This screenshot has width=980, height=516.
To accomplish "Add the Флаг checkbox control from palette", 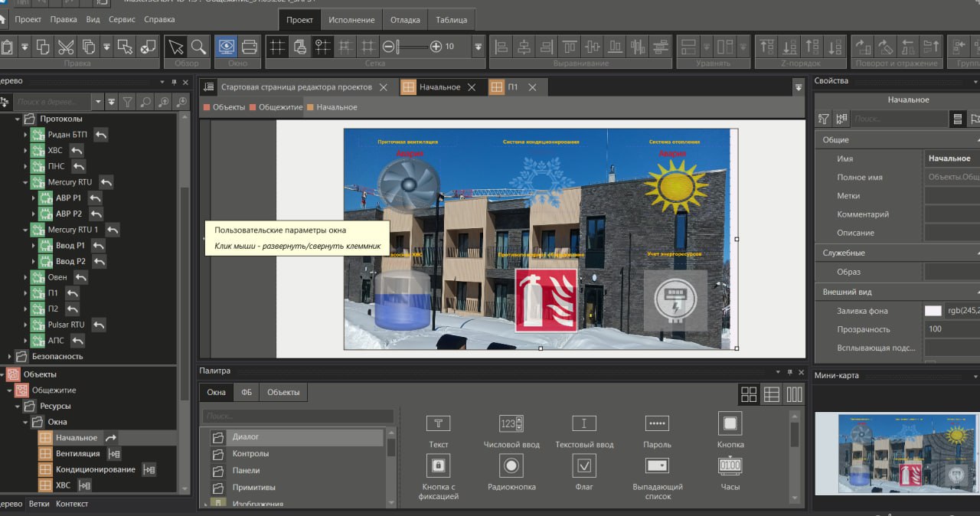I will [584, 472].
